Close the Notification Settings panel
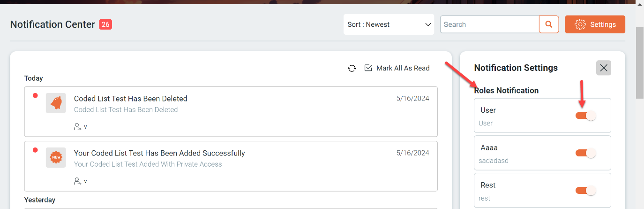 tap(604, 68)
